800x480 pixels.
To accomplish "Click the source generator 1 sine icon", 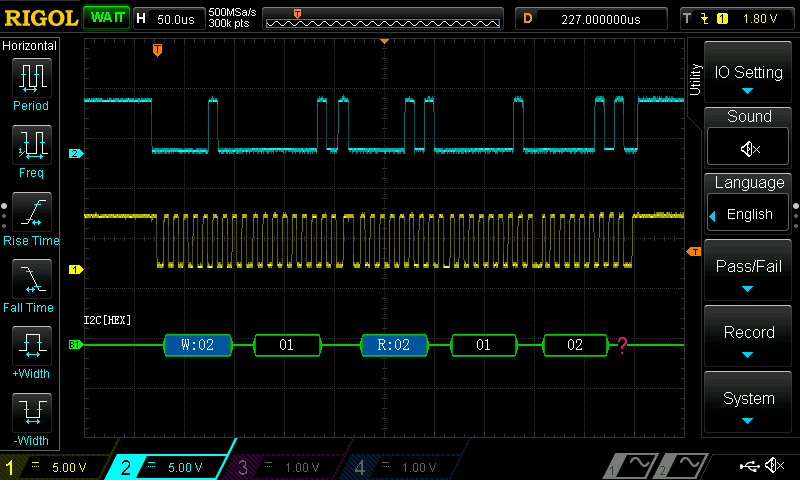I will (x=632, y=465).
